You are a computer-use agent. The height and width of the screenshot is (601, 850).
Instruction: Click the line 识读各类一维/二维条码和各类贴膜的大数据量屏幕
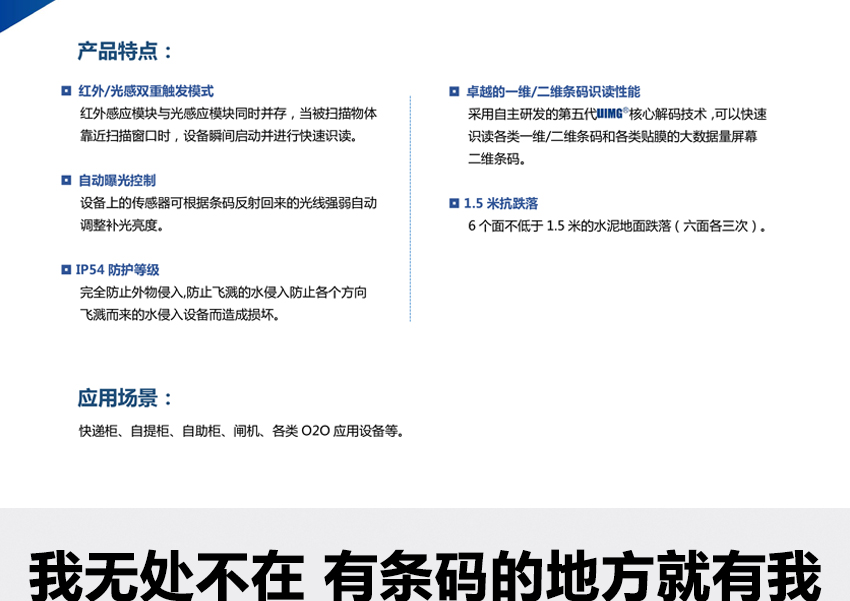613,137
